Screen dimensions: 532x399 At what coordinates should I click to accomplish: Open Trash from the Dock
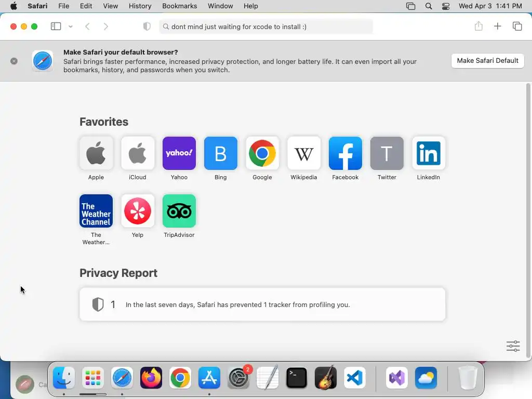pyautogui.click(x=468, y=378)
